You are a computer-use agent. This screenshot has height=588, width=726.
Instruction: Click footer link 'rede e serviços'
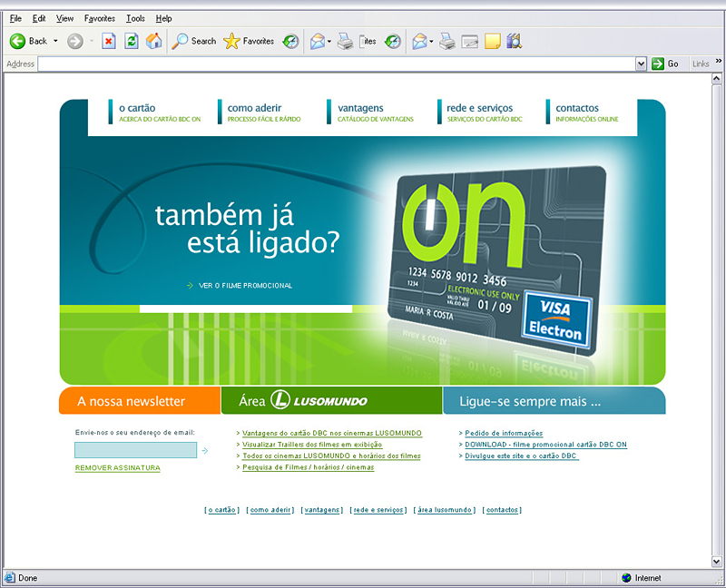378,510
